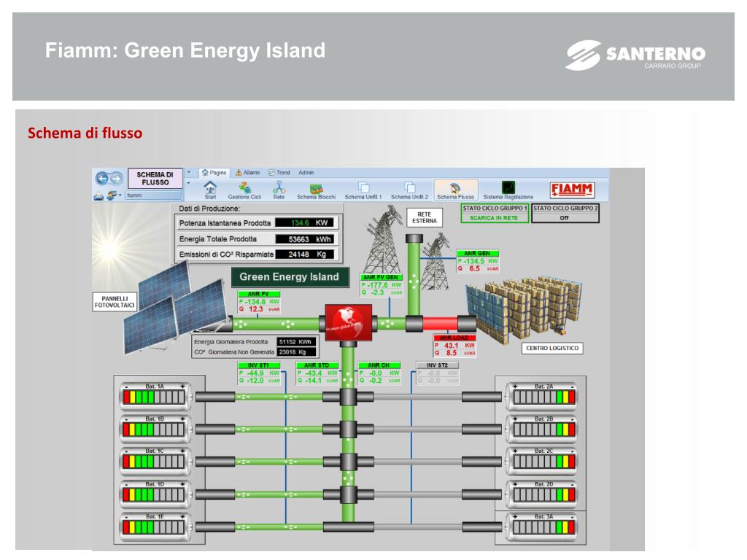Switch to the Pagine tab
The image size is (747, 560).
point(214,172)
